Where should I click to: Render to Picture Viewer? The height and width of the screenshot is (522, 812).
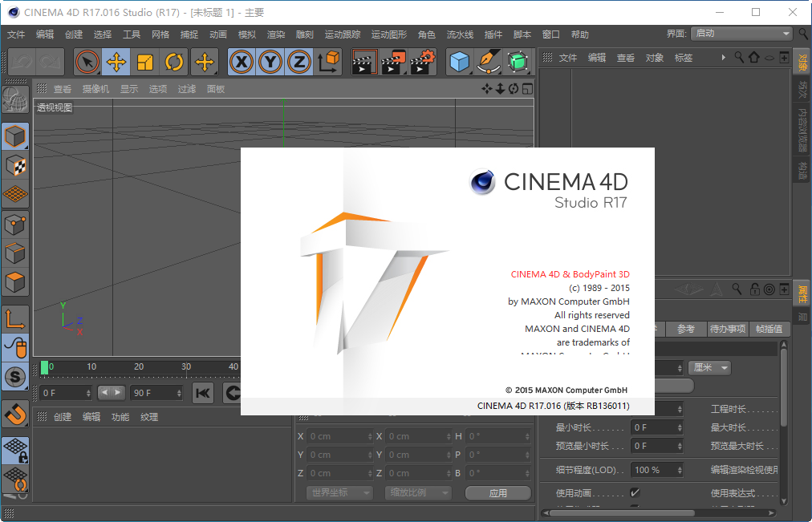click(x=393, y=62)
